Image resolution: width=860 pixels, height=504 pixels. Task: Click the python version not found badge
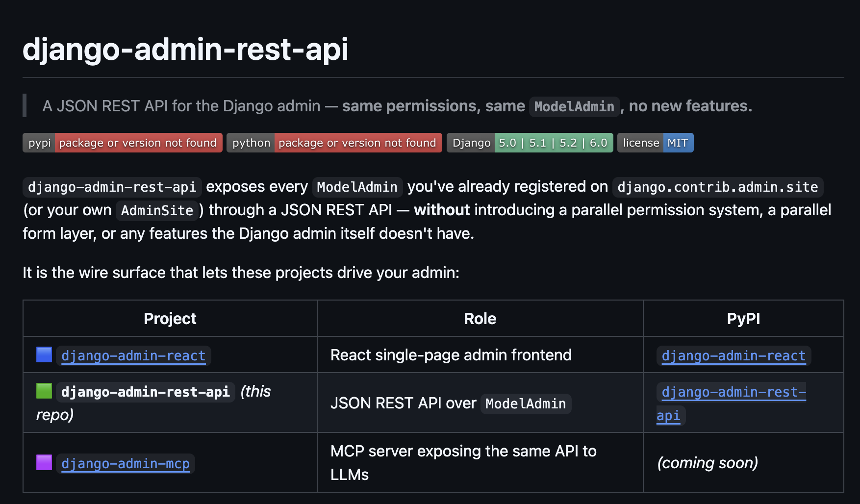(334, 143)
